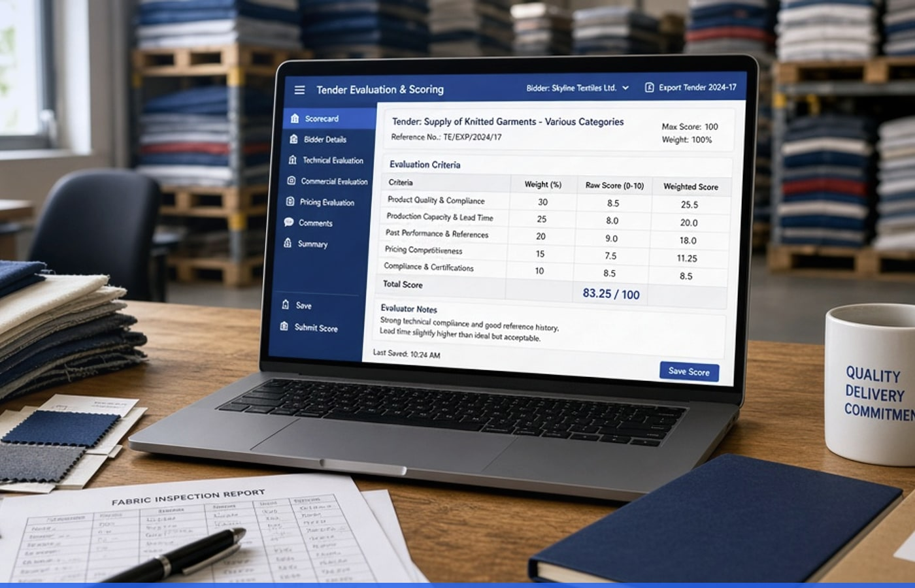Click raw score 7.5 for Pricing Competitiveness
The height and width of the screenshot is (588, 915).
pyautogui.click(x=610, y=256)
